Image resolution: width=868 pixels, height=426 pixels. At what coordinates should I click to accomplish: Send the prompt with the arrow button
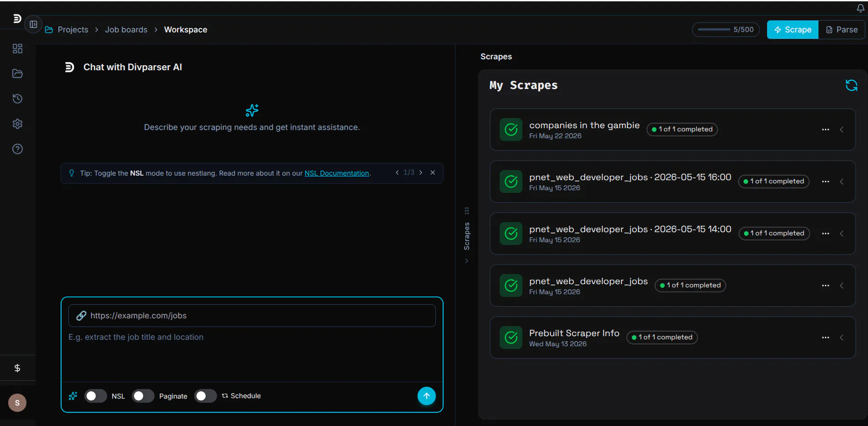point(427,396)
